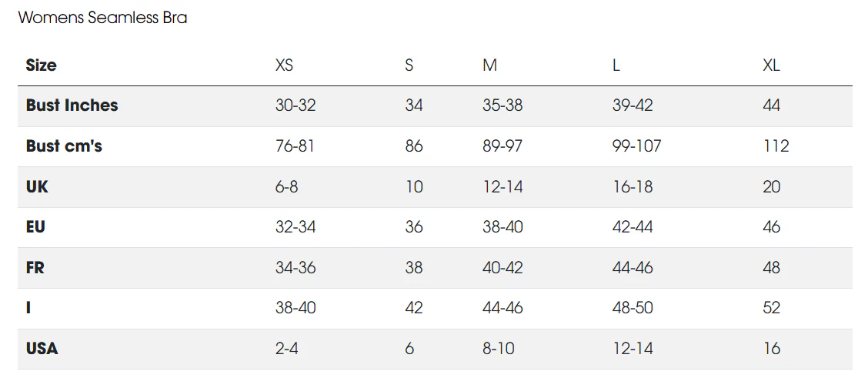Click the EU 42-44 cell
868x388 pixels.
point(633,227)
